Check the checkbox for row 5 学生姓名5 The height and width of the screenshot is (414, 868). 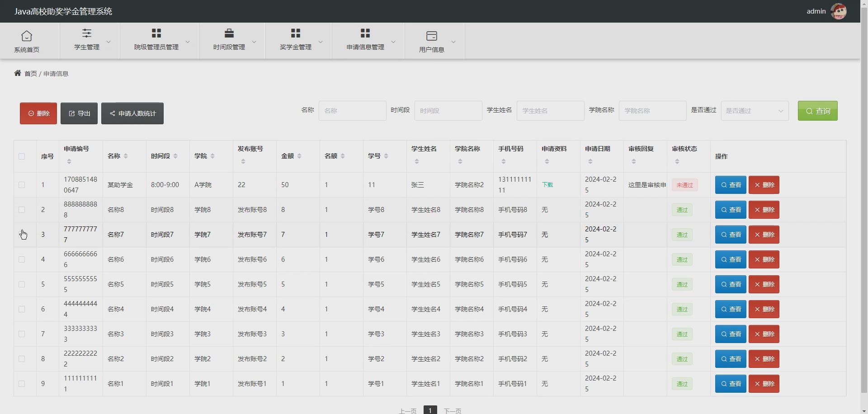pos(22,284)
